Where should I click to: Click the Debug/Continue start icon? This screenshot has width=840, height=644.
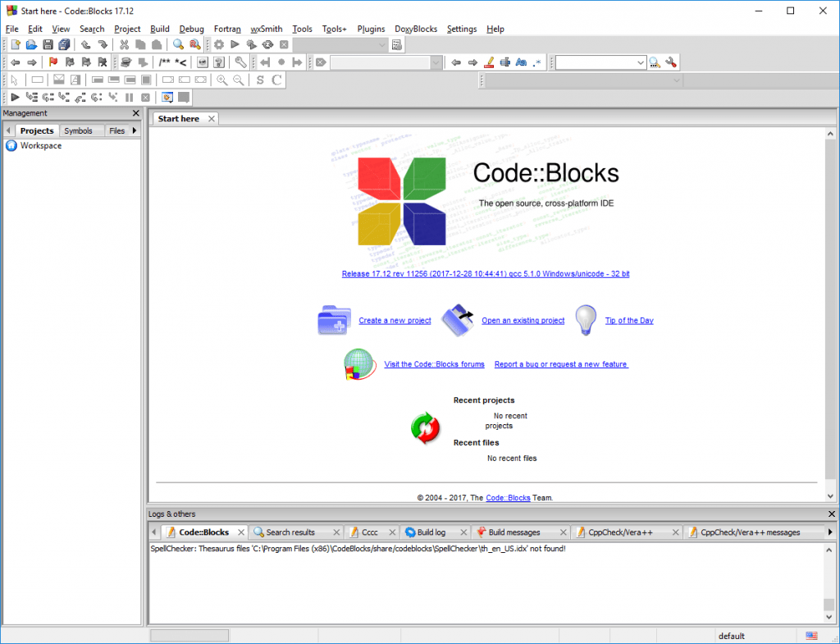(x=15, y=98)
